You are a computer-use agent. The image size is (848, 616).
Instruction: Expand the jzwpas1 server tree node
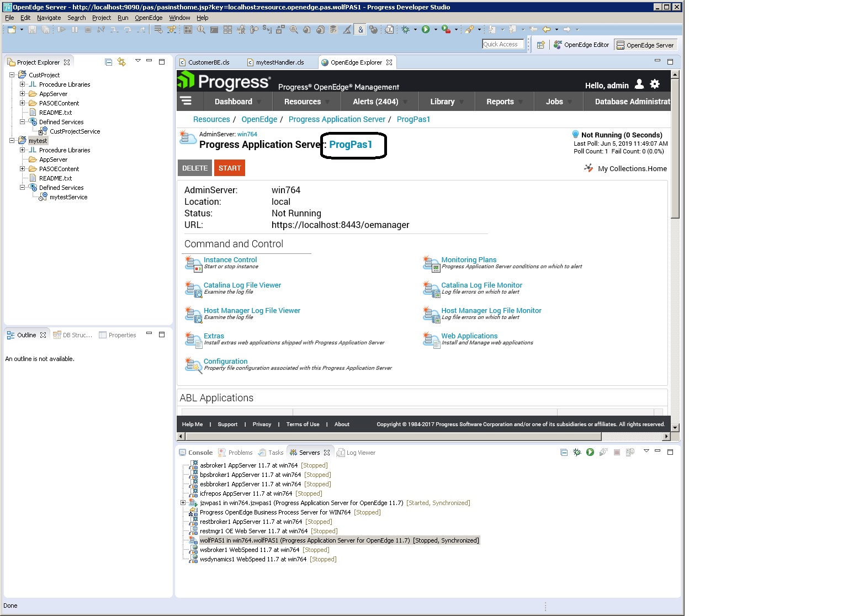183,503
